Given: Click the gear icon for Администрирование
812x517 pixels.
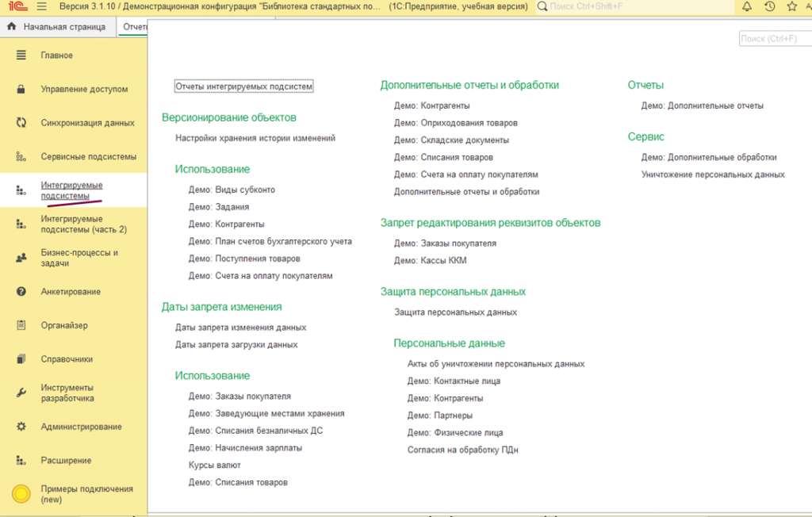Looking at the screenshot, I should click(21, 427).
